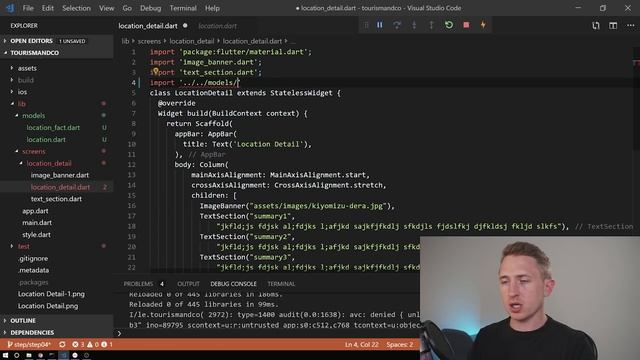The width and height of the screenshot is (640, 360).
Task: Click the lightbulb quick-fix icon
Action: (x=156, y=71)
